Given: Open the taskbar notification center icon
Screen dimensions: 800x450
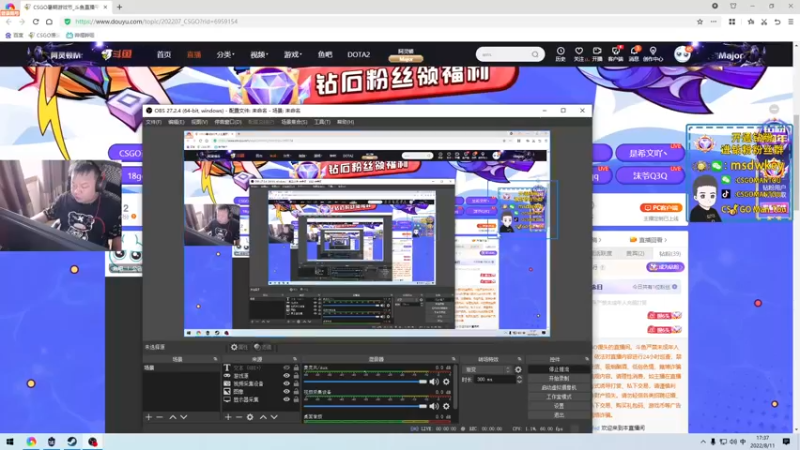Looking at the screenshot, I should click(x=786, y=441).
